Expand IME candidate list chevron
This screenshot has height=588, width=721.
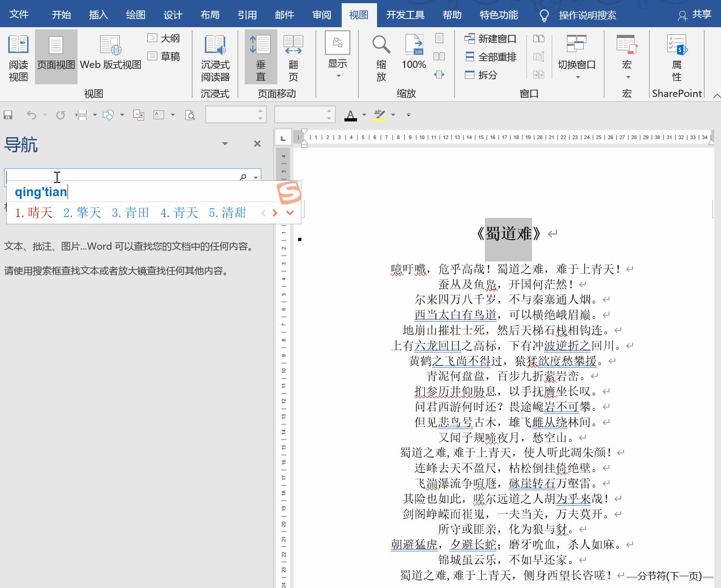(x=290, y=212)
